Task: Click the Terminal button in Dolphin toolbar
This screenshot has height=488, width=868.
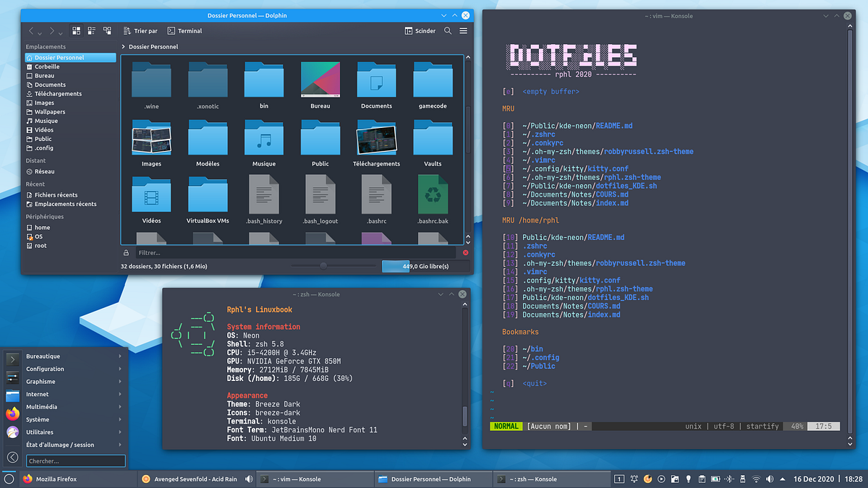Action: coord(184,30)
